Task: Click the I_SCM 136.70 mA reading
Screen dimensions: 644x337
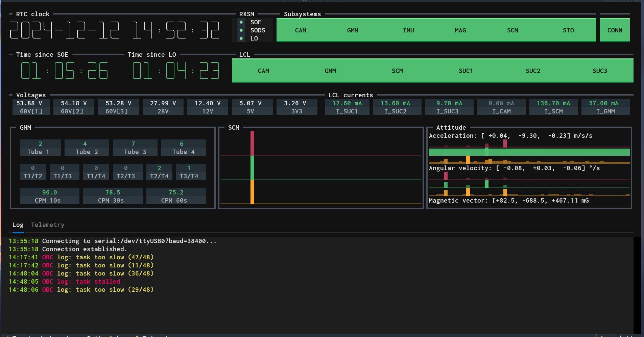Action: (x=553, y=107)
